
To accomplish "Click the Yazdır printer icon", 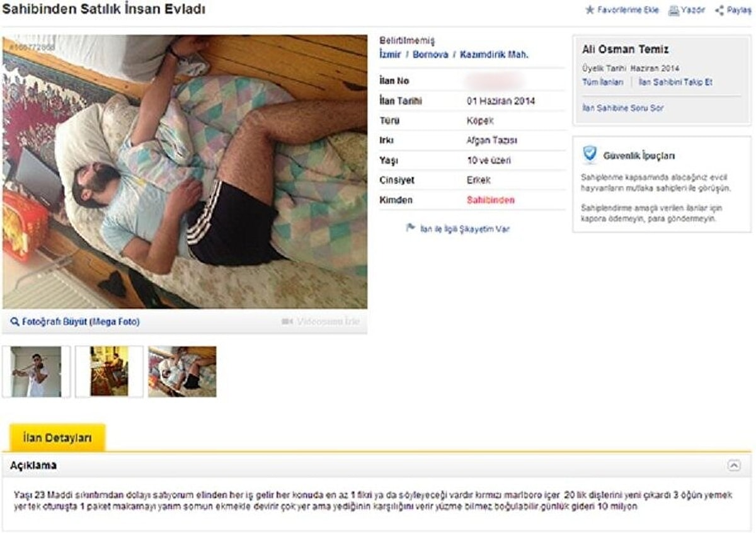I will [x=673, y=10].
